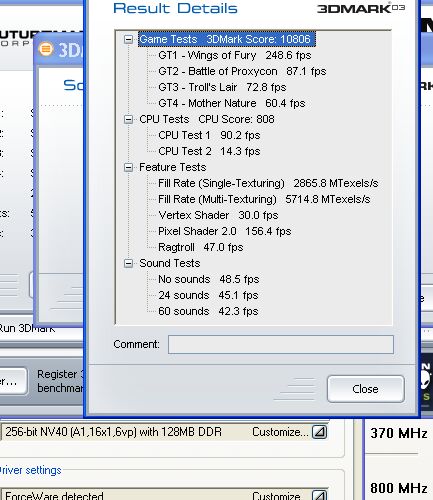Click the 256-bit NV40 adapter description
Screen dimensions: 433x500
[x=113, y=432]
